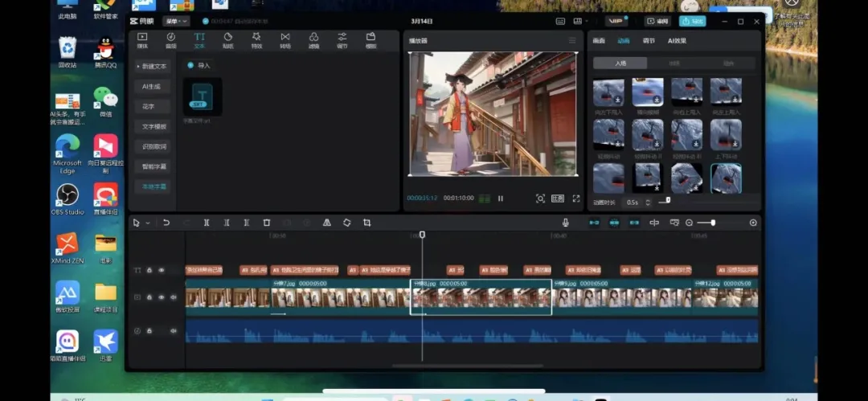Switch to the 画面 tab in properties panel

599,40
